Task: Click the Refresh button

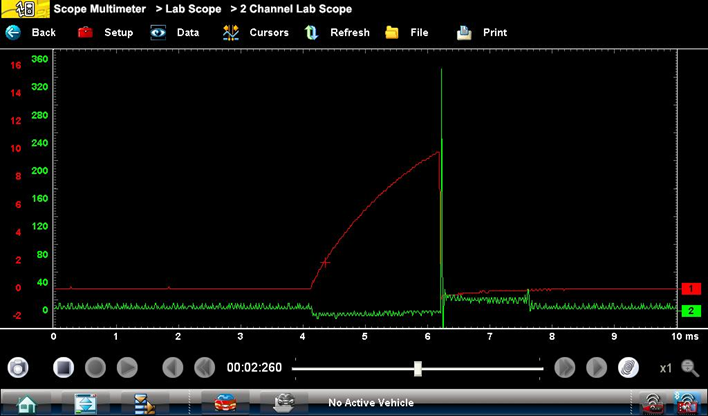Action: click(337, 32)
